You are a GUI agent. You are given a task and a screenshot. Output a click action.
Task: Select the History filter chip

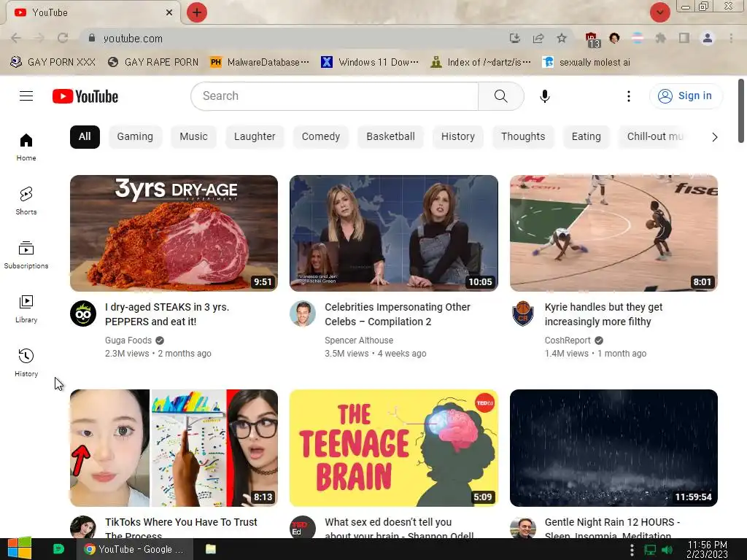pyautogui.click(x=458, y=136)
